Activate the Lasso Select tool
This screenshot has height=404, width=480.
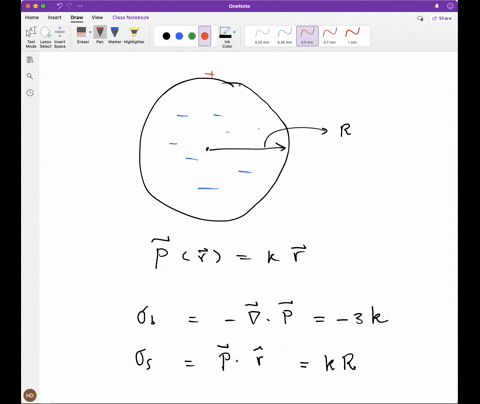[45, 37]
